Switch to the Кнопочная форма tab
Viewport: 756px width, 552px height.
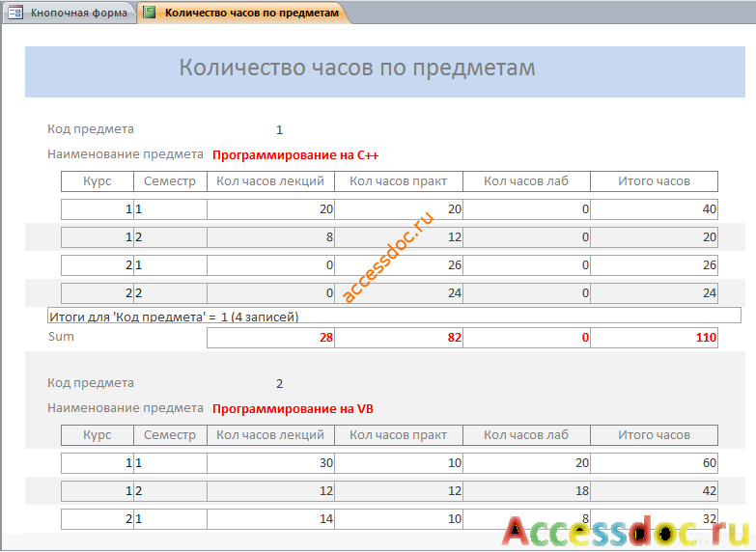pos(70,13)
